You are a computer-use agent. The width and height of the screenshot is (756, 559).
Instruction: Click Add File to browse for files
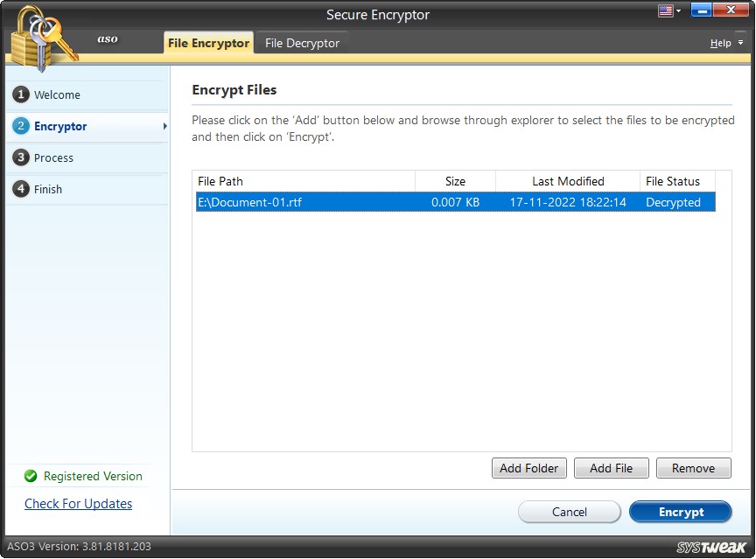click(x=611, y=467)
